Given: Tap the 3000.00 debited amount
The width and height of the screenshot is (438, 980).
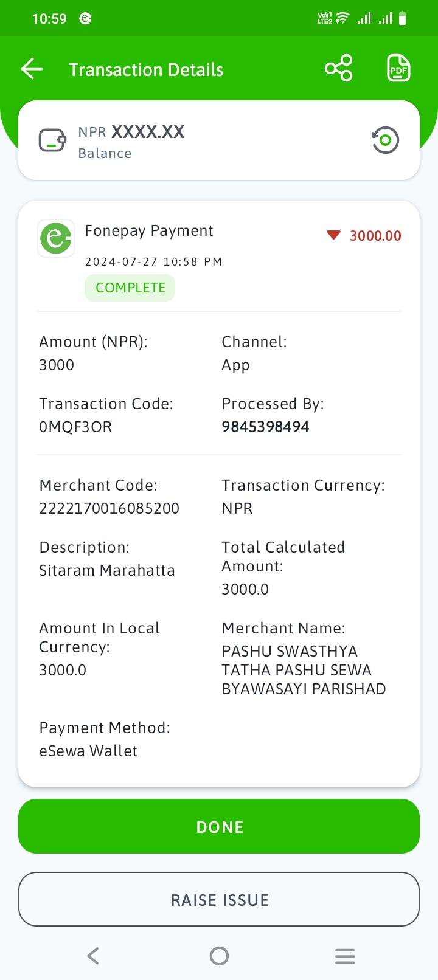Looking at the screenshot, I should point(375,236).
